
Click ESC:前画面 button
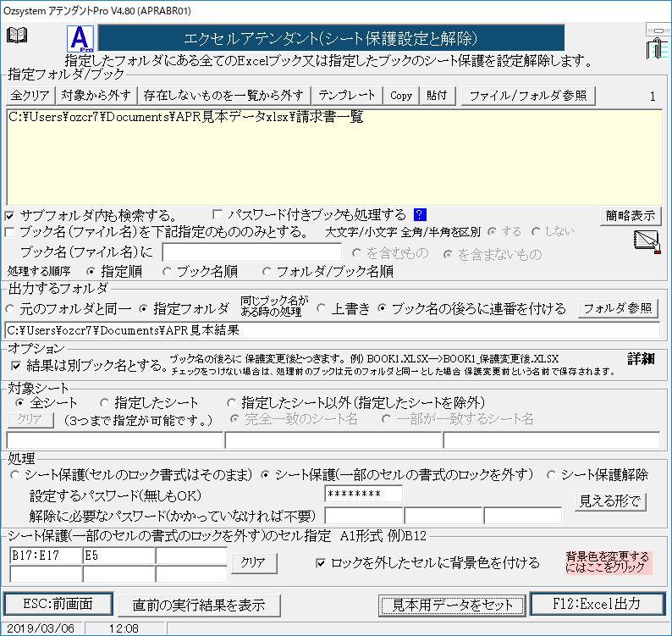pyautogui.click(x=58, y=605)
